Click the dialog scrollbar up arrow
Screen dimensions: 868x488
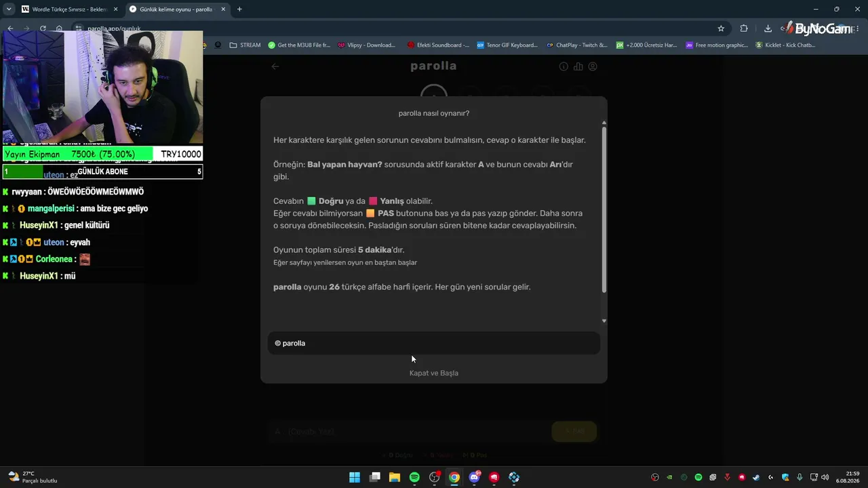pyautogui.click(x=604, y=123)
